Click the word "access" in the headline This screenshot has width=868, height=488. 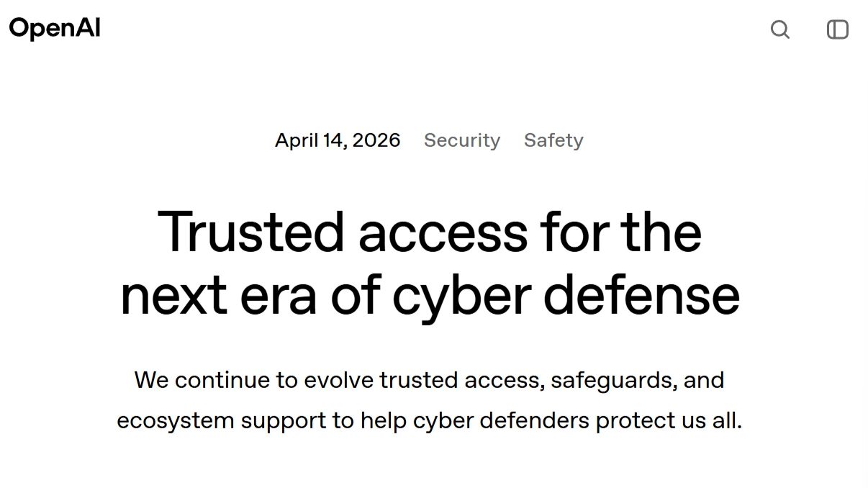pos(443,232)
